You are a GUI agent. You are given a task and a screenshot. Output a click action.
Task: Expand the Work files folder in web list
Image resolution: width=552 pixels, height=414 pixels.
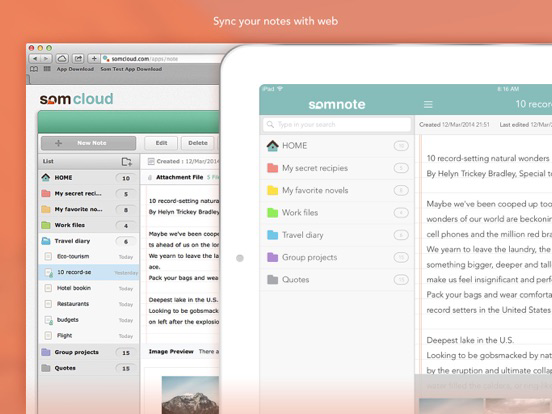(x=46, y=225)
